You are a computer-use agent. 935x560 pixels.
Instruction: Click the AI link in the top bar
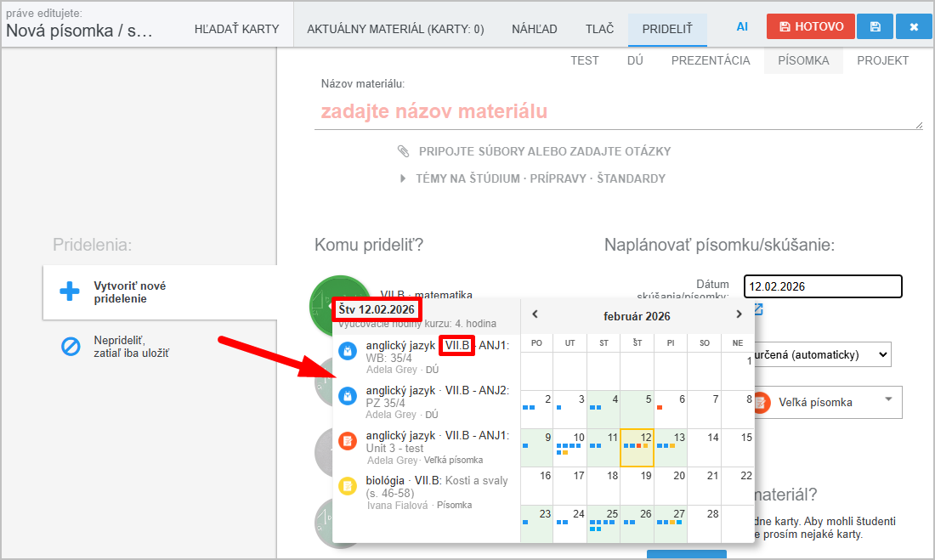point(742,27)
